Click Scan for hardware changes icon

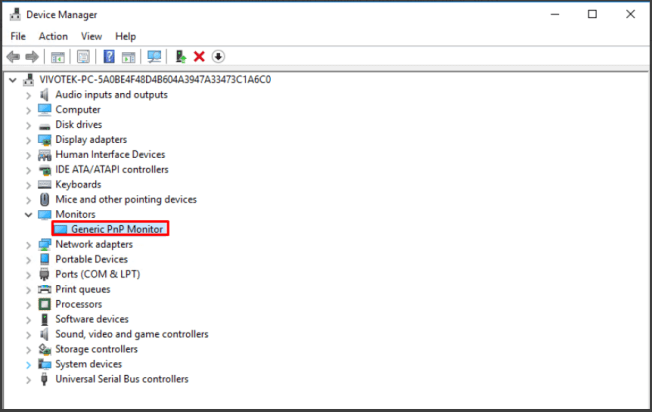pos(154,57)
